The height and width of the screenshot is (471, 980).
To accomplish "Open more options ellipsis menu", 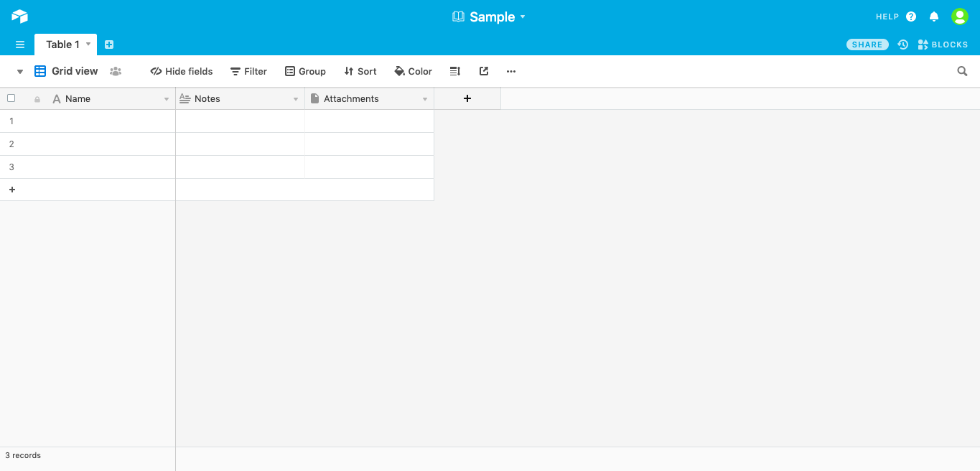I will coord(511,71).
